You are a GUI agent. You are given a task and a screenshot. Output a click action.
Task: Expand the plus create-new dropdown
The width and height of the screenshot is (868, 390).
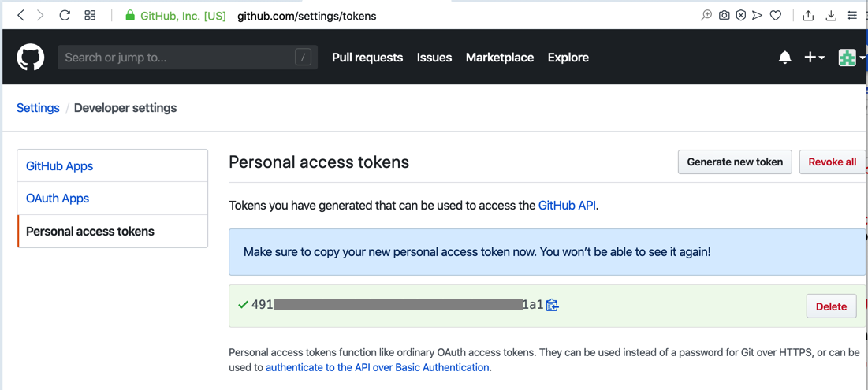click(x=814, y=58)
